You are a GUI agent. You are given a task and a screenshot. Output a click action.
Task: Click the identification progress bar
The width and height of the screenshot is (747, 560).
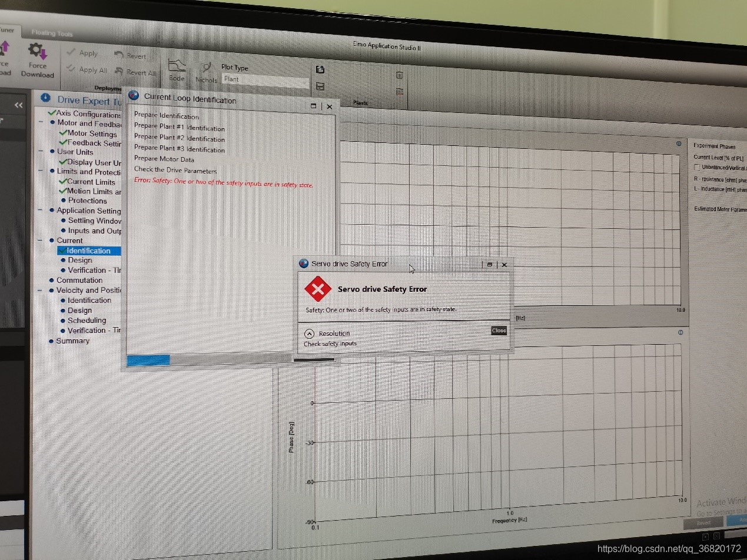coord(209,358)
